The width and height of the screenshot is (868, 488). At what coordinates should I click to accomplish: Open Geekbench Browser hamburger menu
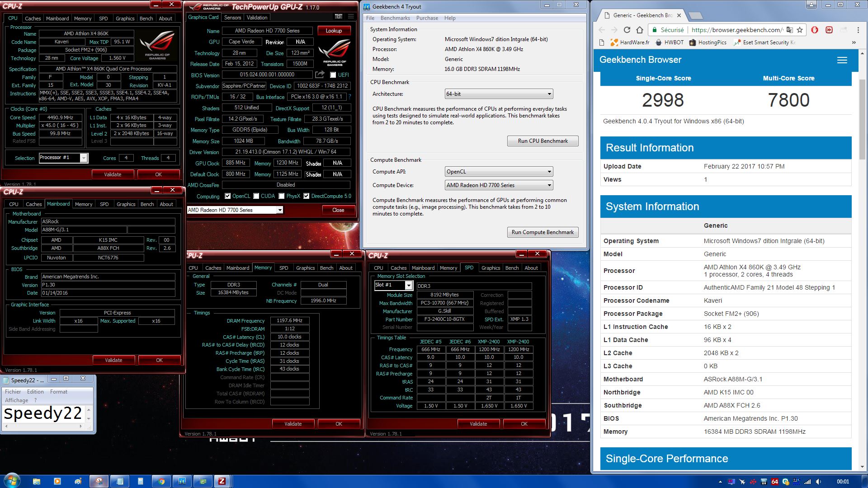842,60
